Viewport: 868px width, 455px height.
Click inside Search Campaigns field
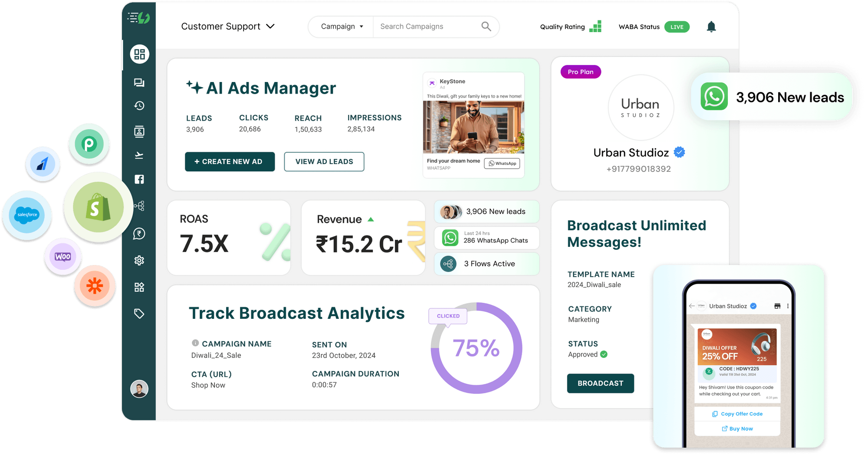(x=427, y=26)
